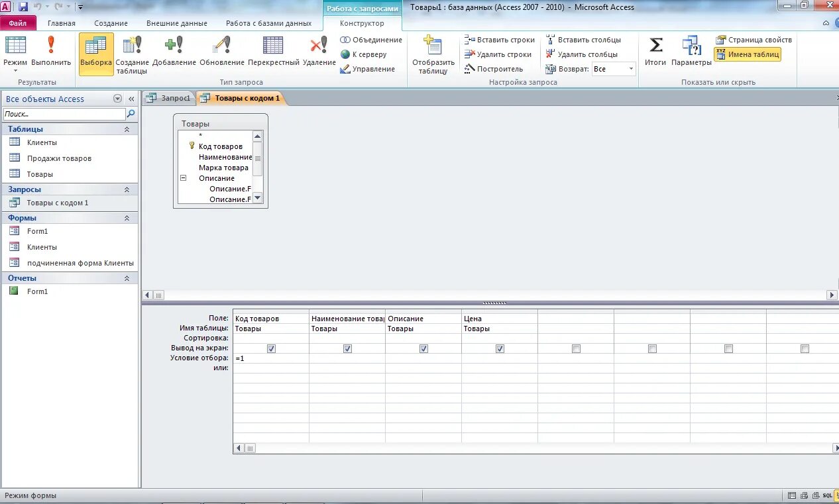Uncheck Вывод на экран for Код товаров
839x504 pixels.
[x=271, y=348]
